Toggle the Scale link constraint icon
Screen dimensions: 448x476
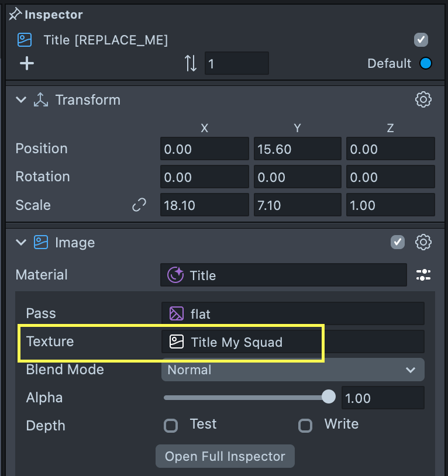coord(139,205)
